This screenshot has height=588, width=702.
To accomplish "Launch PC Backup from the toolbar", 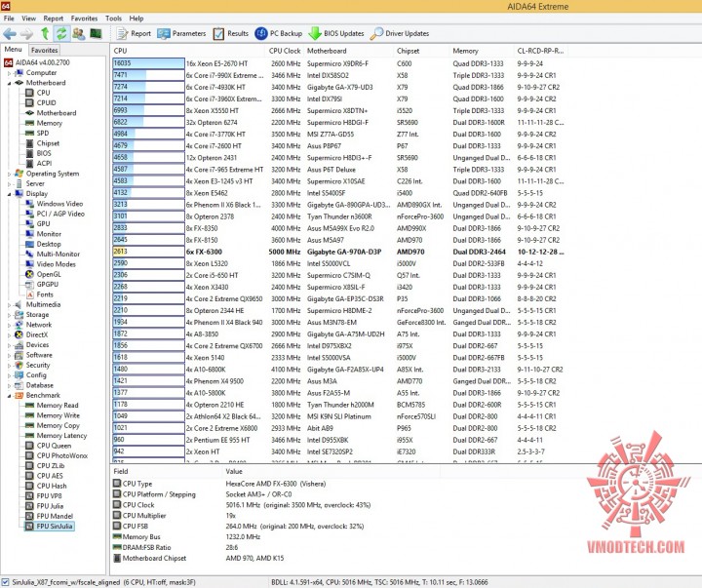I will (279, 33).
